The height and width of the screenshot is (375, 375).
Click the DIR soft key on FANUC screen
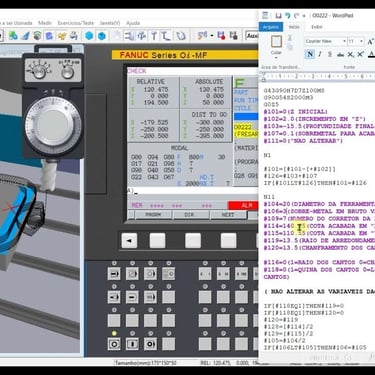coord(189,215)
